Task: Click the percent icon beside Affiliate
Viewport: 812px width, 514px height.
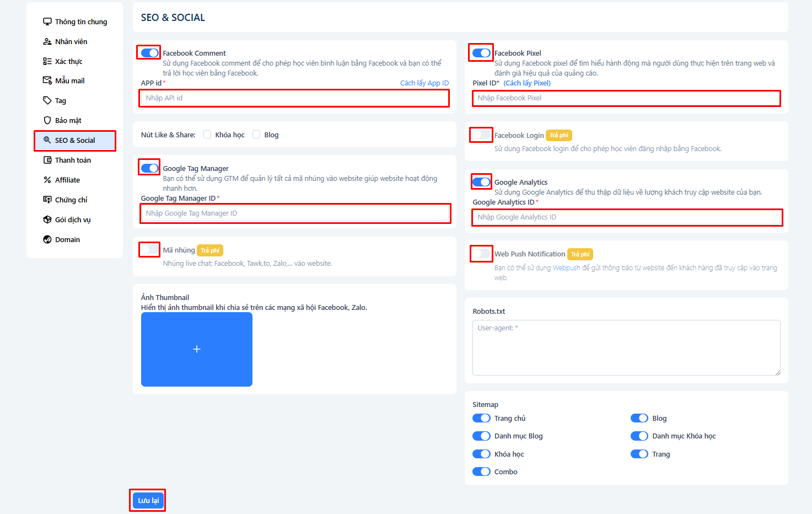Action: pyautogui.click(x=47, y=180)
